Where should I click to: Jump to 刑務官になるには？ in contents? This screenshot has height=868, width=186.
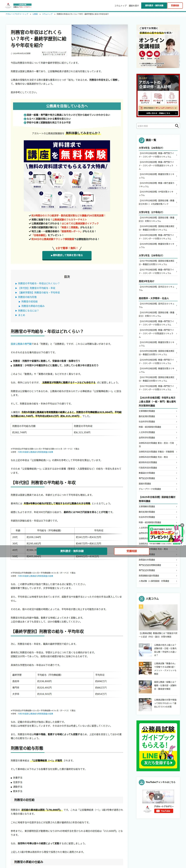click(28, 311)
